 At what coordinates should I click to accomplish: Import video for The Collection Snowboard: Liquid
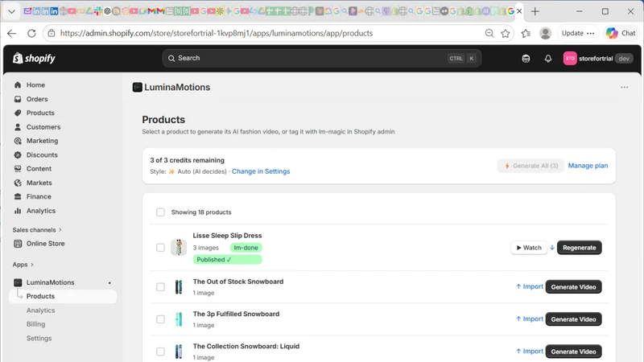(x=530, y=352)
